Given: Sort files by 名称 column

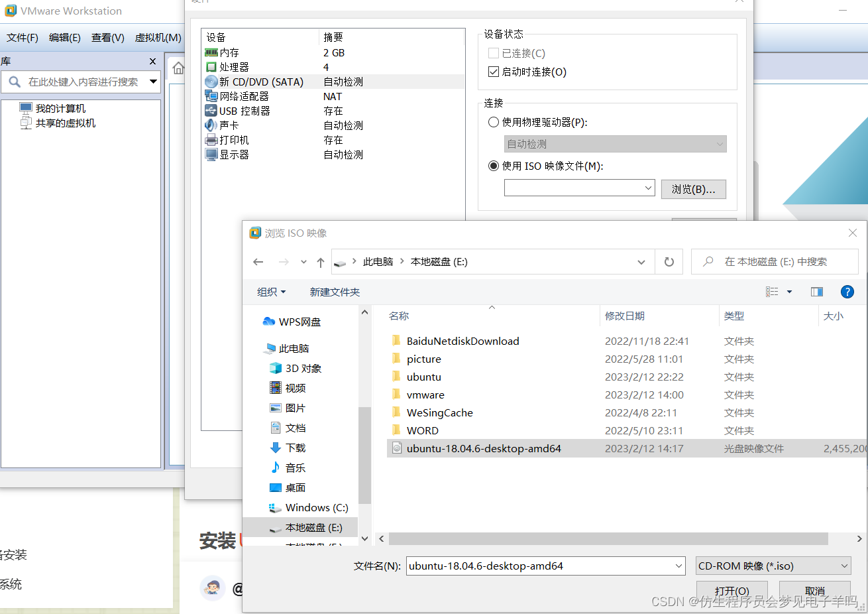Looking at the screenshot, I should click(399, 316).
